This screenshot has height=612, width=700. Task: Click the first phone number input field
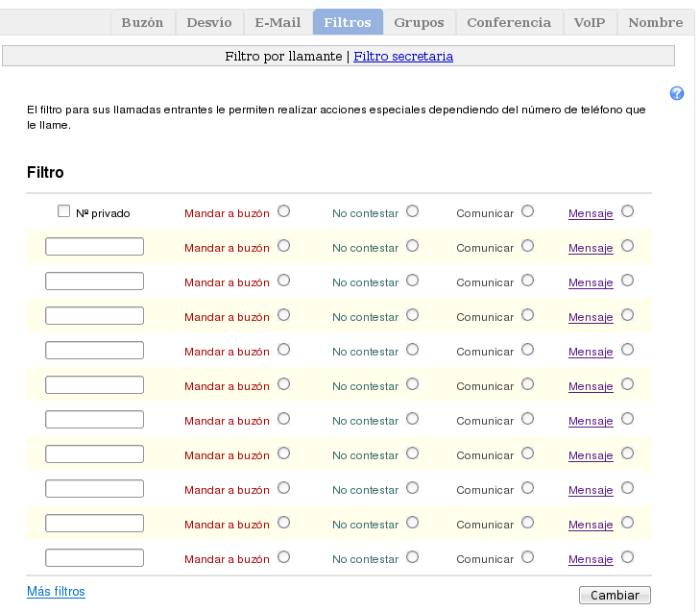tap(94, 247)
